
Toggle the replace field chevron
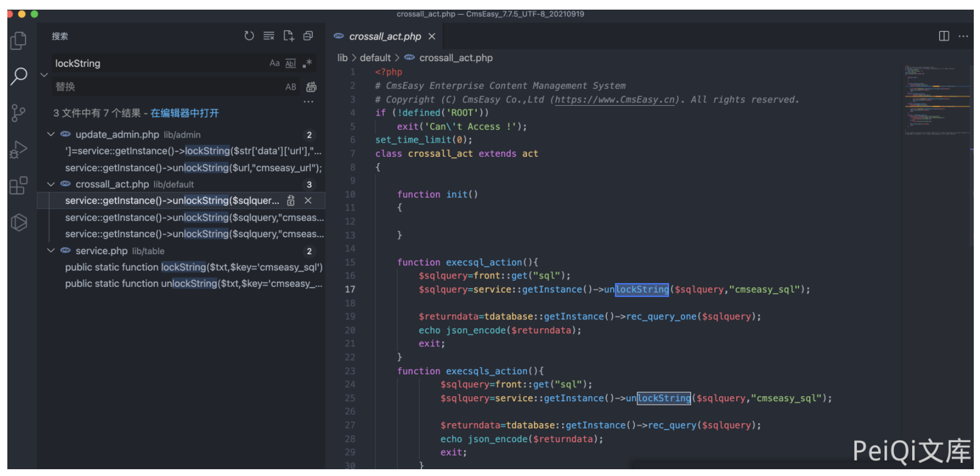tap(44, 75)
